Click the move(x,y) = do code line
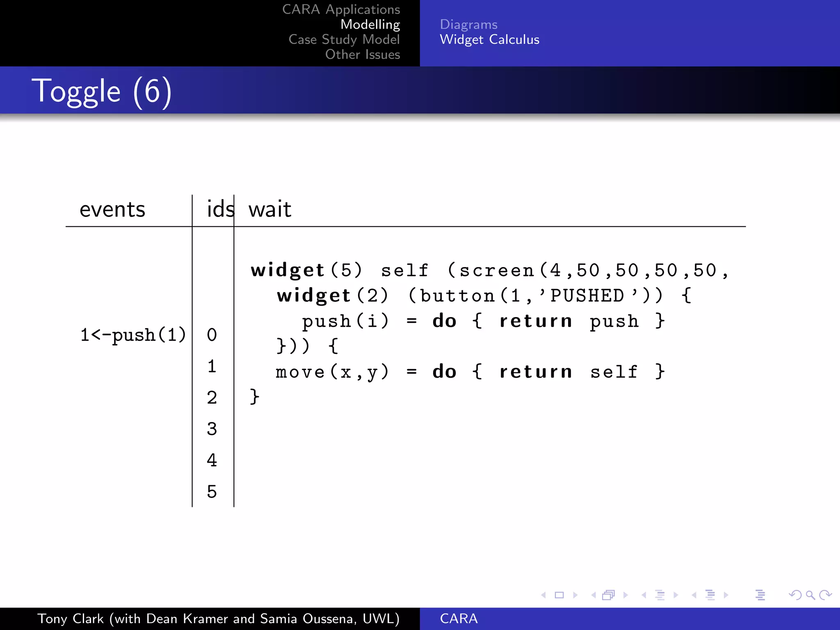Viewport: 840px width, 630px height. click(x=470, y=372)
